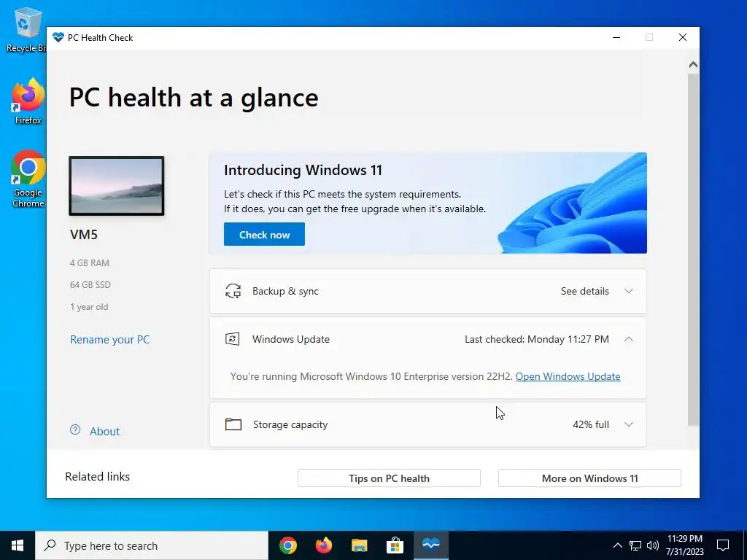Click the More on Windows 11 button
Viewport: 747px width, 560px height.
pyautogui.click(x=589, y=478)
